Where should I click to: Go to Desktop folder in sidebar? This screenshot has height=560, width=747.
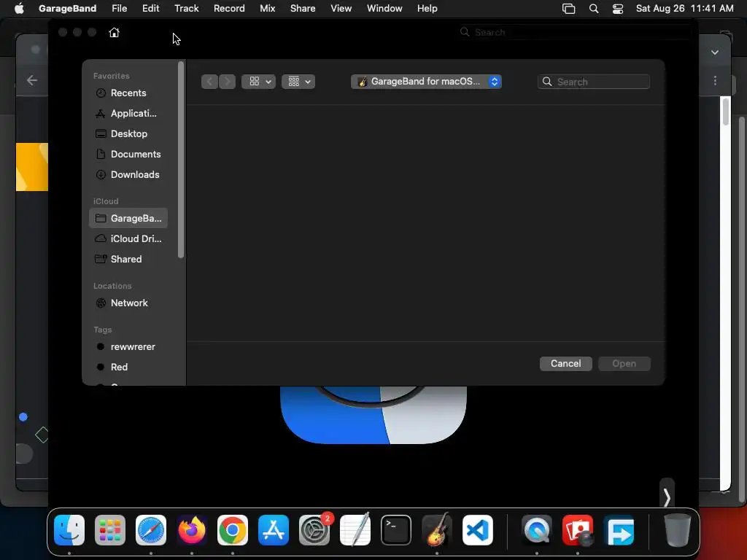(x=128, y=134)
